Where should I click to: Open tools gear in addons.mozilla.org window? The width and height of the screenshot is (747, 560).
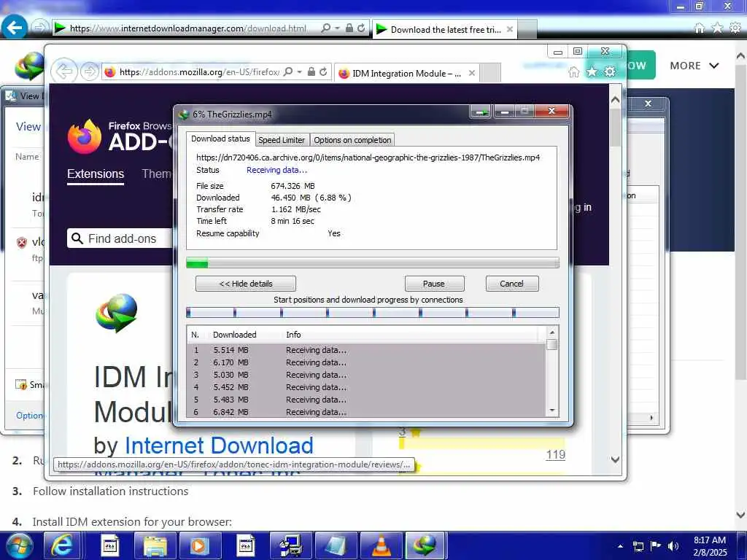(x=610, y=72)
